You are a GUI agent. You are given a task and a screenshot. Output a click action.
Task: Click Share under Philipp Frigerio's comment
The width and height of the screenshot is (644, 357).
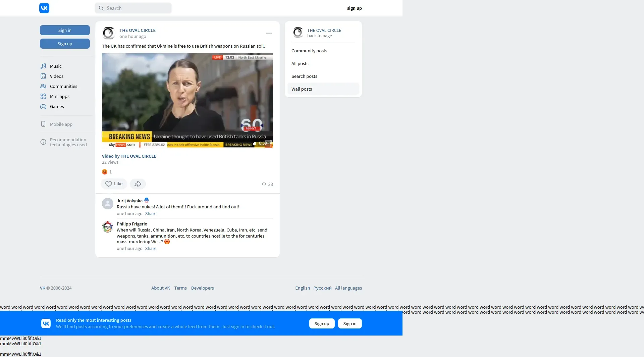pos(151,249)
